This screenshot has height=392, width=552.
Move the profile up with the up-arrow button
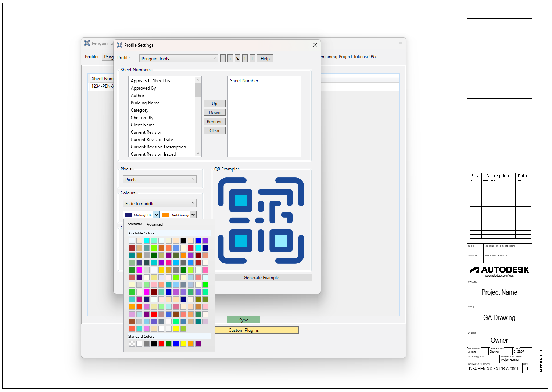click(245, 59)
